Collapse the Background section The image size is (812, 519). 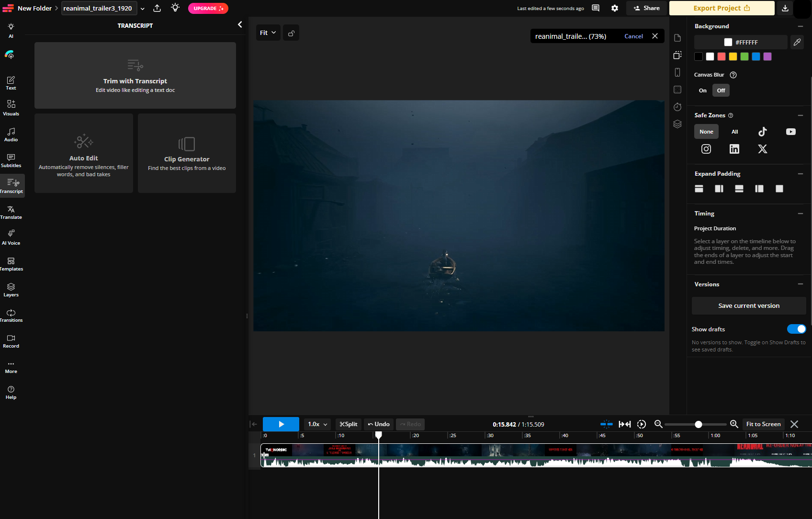pos(801,26)
